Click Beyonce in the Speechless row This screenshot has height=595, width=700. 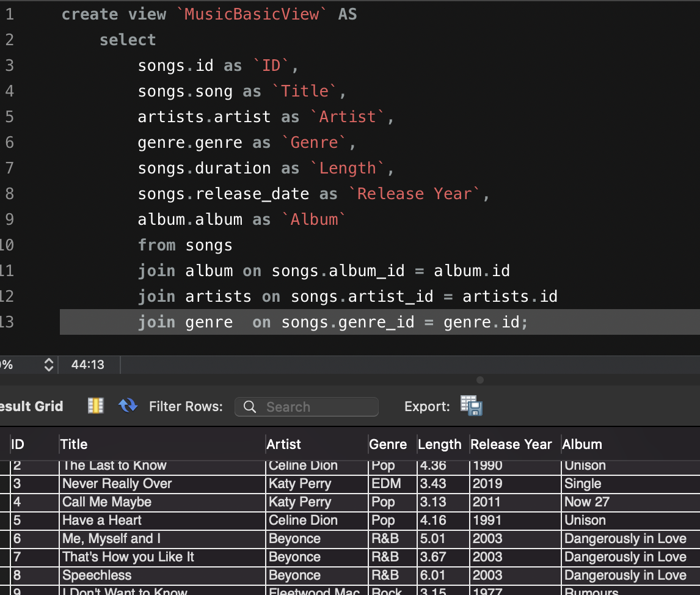coord(316,575)
